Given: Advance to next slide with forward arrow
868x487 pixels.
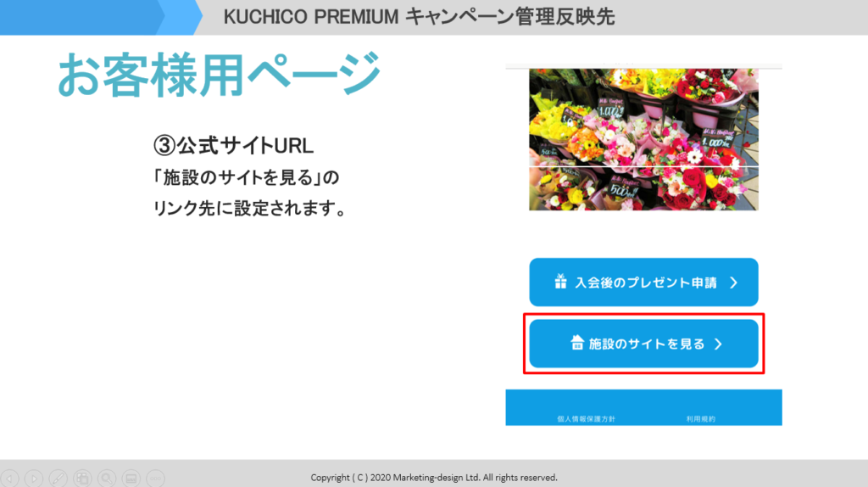Looking at the screenshot, I should click(x=34, y=479).
